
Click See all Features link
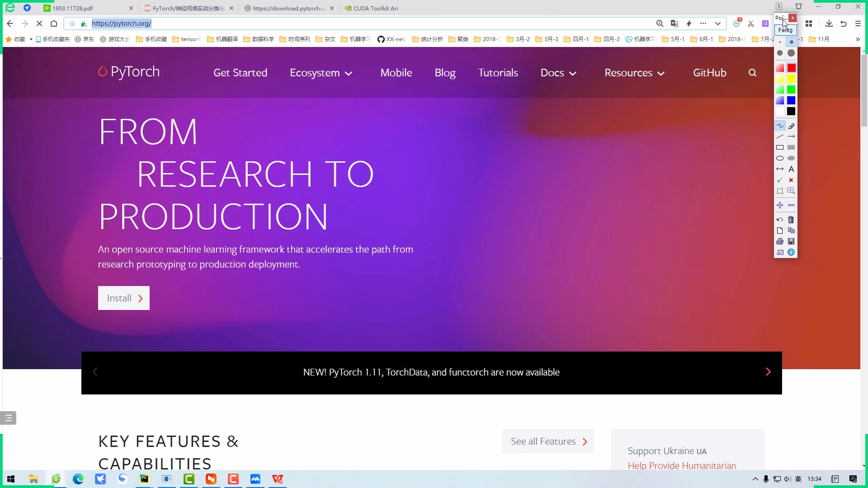548,441
